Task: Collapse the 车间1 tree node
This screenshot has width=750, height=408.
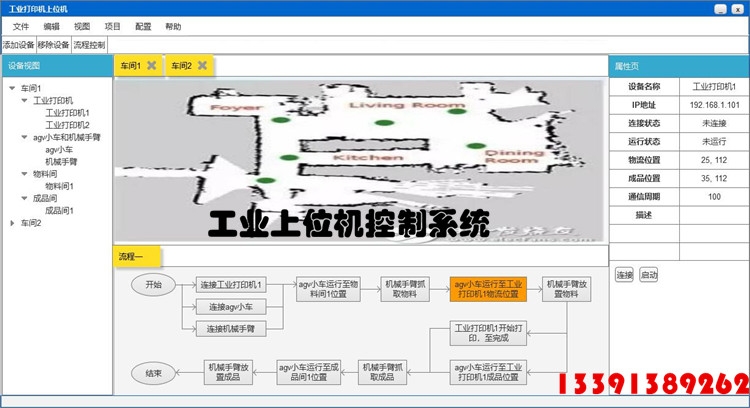Action: pyautogui.click(x=12, y=88)
